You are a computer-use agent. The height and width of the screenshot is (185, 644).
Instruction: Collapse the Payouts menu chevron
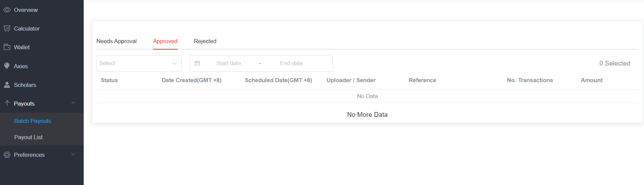(x=73, y=103)
